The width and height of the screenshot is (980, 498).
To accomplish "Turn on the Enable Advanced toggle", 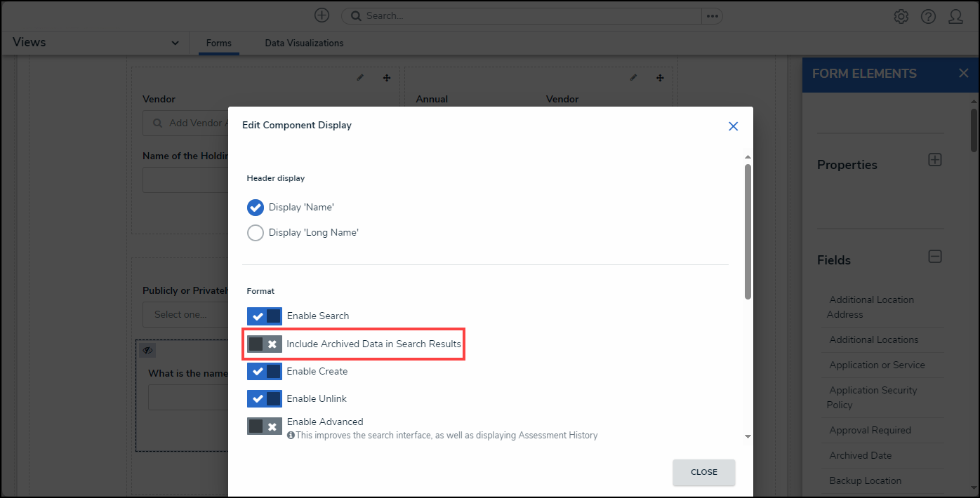I will pyautogui.click(x=265, y=426).
